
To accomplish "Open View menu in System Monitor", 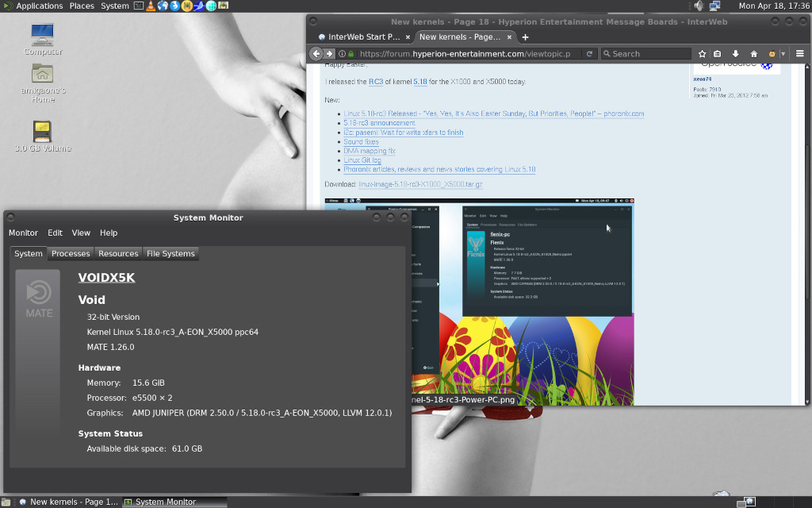I will [81, 233].
